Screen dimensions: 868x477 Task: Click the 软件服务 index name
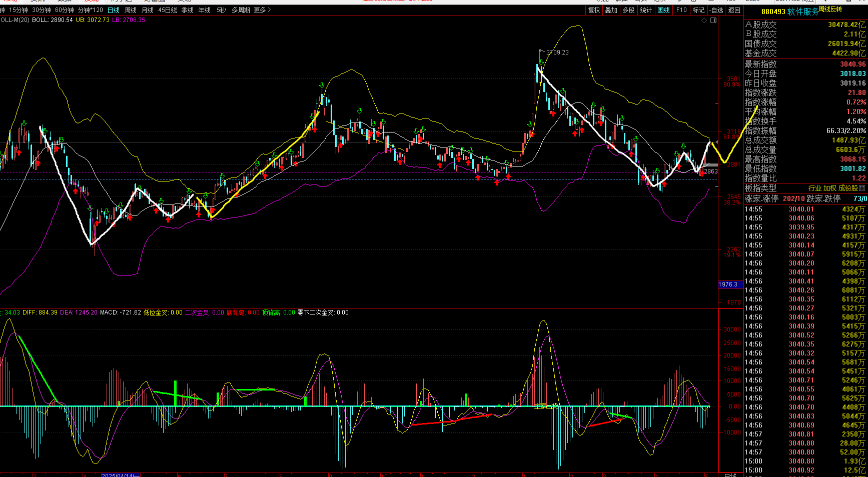pyautogui.click(x=803, y=11)
